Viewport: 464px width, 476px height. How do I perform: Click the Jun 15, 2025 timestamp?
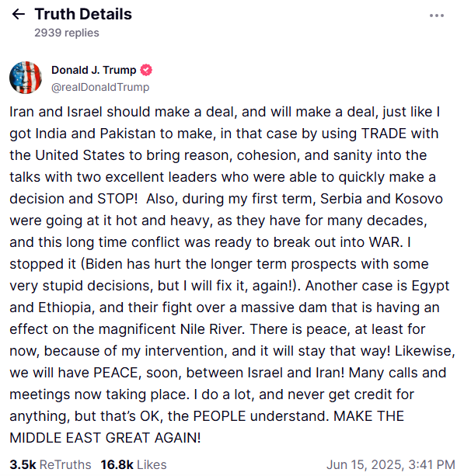[391, 464]
